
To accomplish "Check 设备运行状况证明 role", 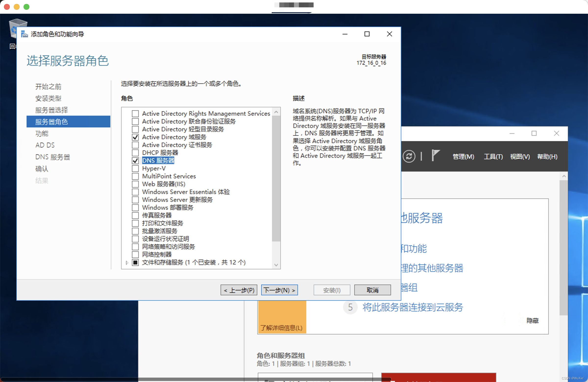I will 135,239.
